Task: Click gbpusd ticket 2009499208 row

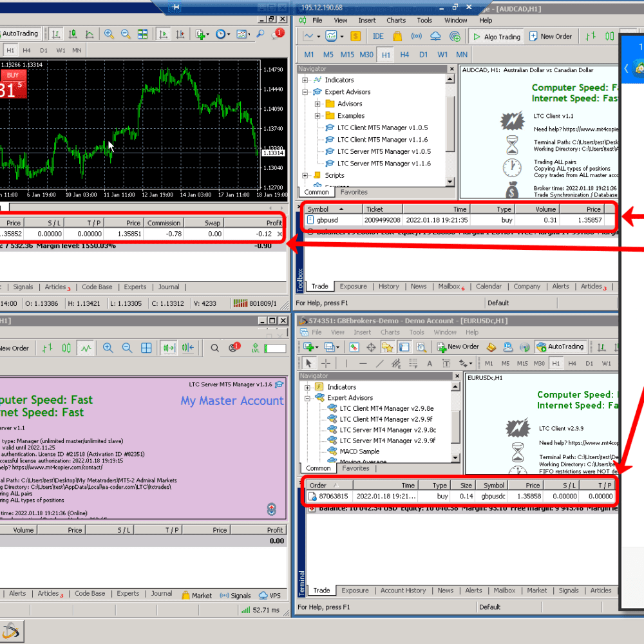Action: coord(460,220)
